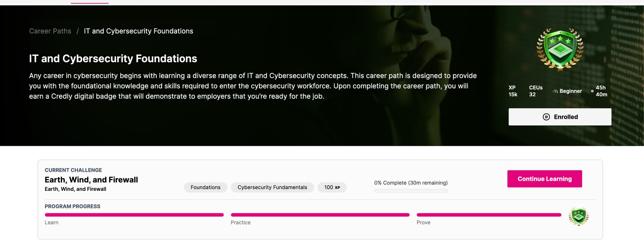Click the small badge icon after Prove bar
This screenshot has height=250, width=644.
tap(579, 216)
